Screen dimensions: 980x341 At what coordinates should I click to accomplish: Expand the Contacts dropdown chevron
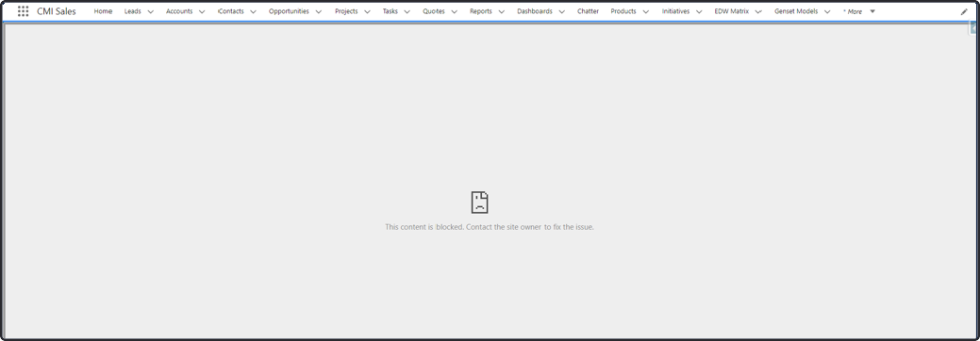[253, 12]
